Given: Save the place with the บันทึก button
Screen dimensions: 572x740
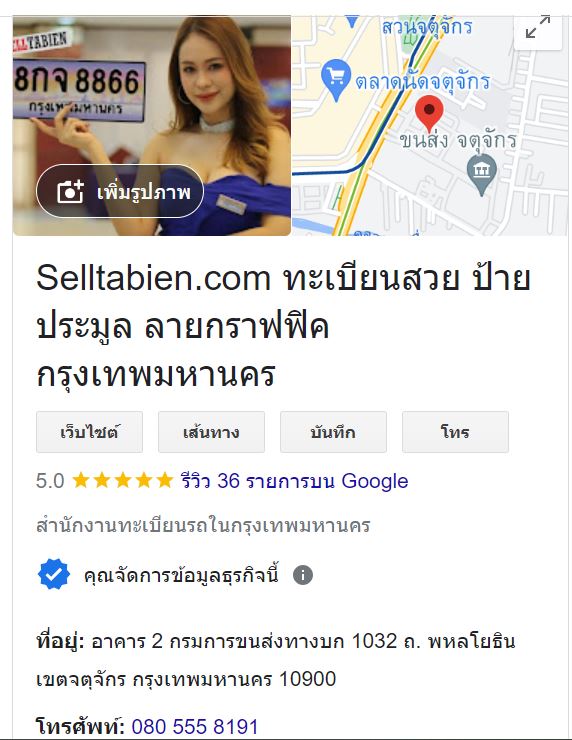Looking at the screenshot, I should (333, 432).
